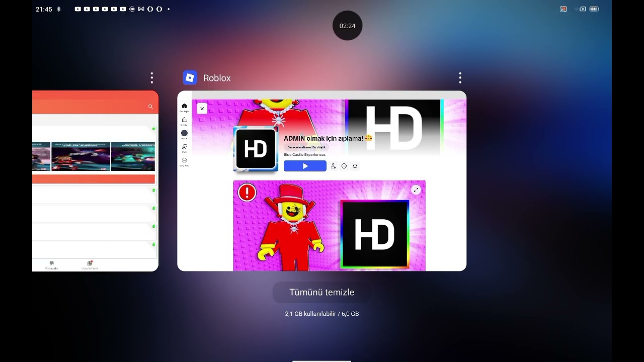Tap the Bluetooth icon in status bar
Image resolution: width=644 pixels, height=362 pixels.
(x=58, y=9)
